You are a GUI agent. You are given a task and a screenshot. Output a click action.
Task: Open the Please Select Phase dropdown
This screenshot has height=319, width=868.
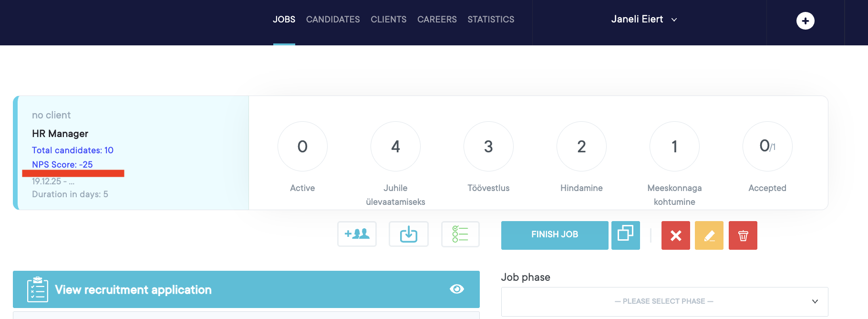tap(664, 301)
